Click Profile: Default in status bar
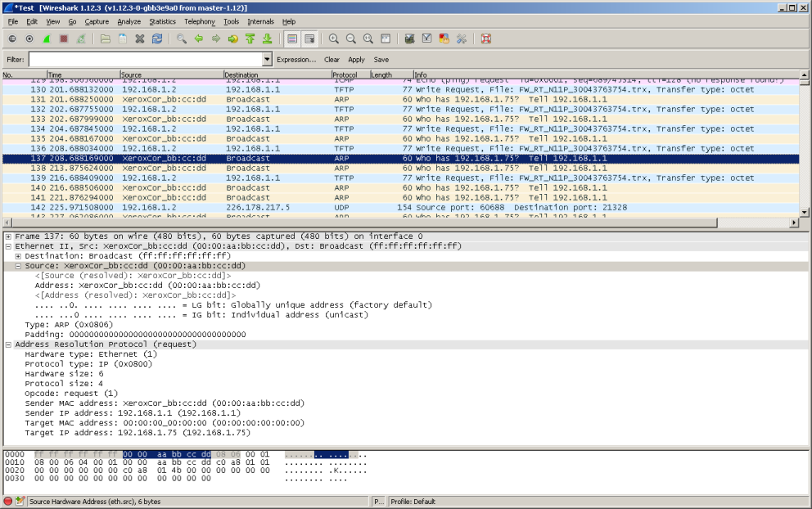 click(413, 502)
